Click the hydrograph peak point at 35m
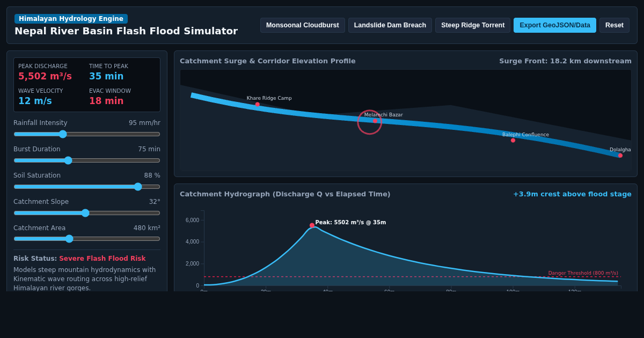 [x=312, y=225]
